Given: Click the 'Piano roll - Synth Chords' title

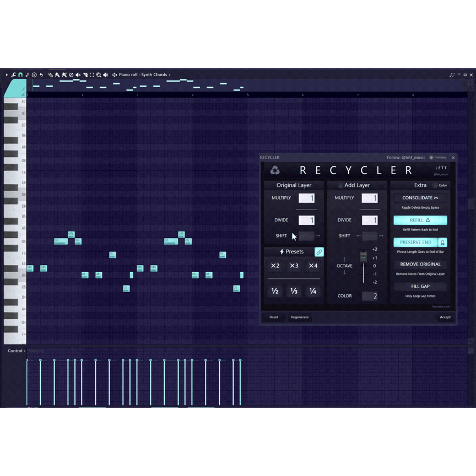Looking at the screenshot, I should [143, 75].
